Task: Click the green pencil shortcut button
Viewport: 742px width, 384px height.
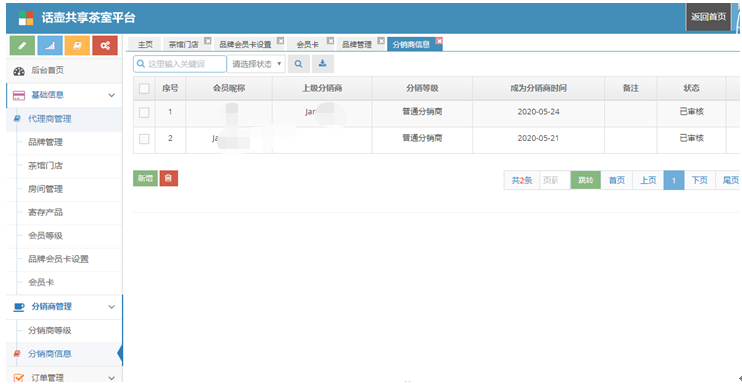Action: click(x=22, y=45)
